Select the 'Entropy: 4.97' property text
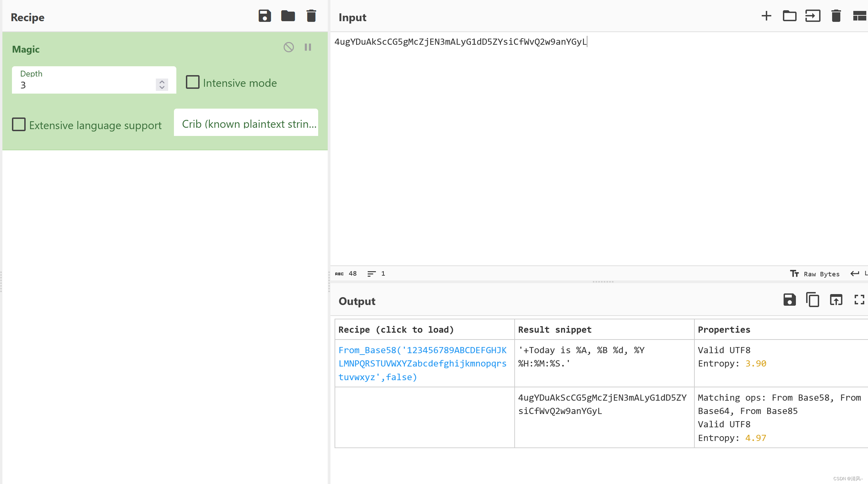Screen dimensions: 868x484 click(x=732, y=438)
